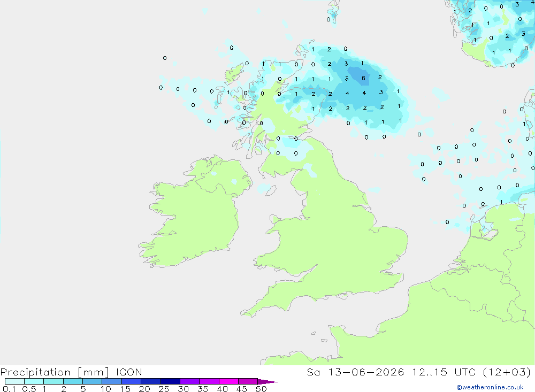Click the above-50 arrow tip of the legend
535x392 pixels.
(x=267, y=381)
